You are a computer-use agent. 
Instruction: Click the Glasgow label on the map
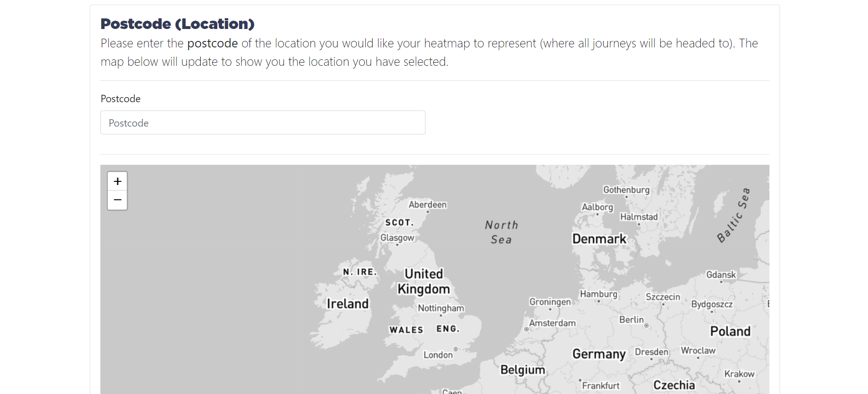(x=397, y=238)
